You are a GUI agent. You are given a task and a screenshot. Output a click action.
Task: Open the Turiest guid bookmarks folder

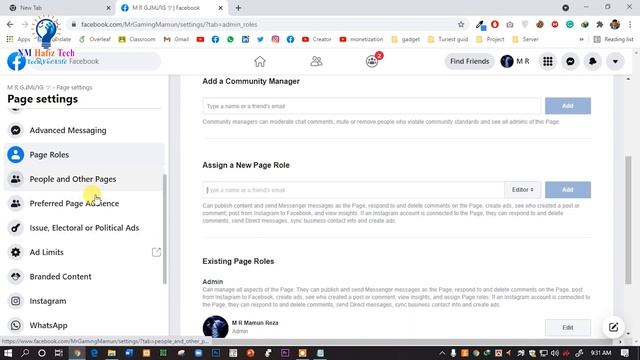[448, 39]
